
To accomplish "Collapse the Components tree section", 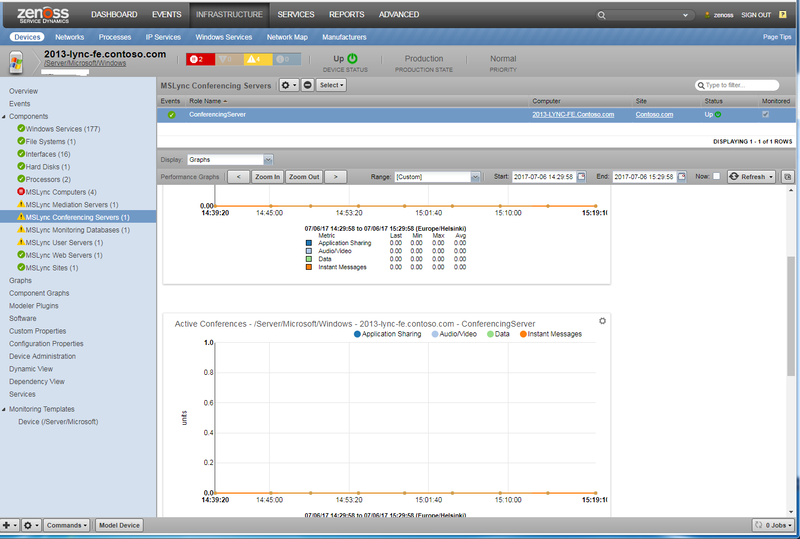I will pyautogui.click(x=4, y=116).
